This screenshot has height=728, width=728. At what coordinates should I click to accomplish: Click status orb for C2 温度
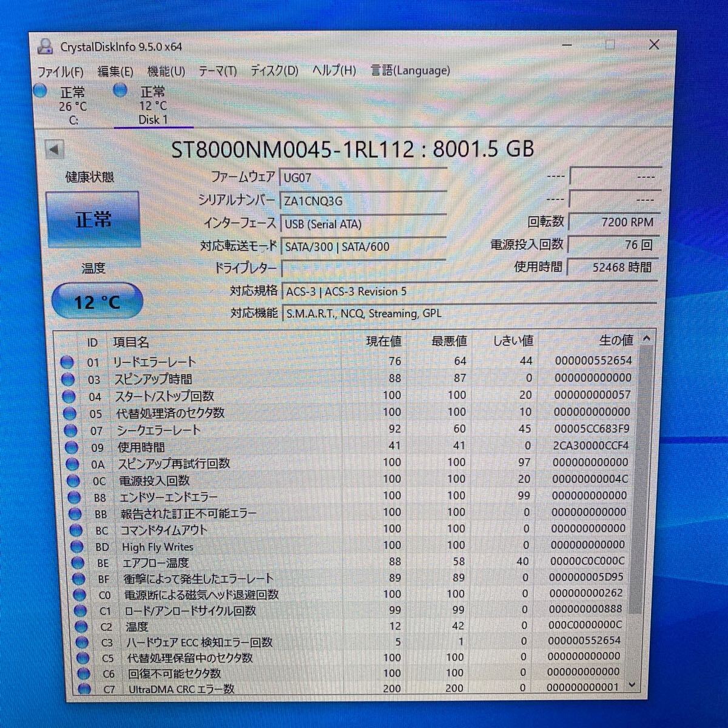tap(81, 627)
